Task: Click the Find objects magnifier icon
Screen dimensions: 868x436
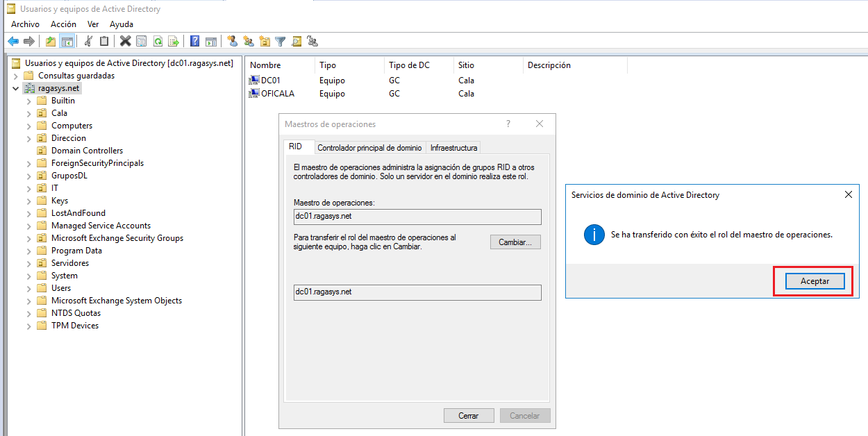Action: pos(297,41)
